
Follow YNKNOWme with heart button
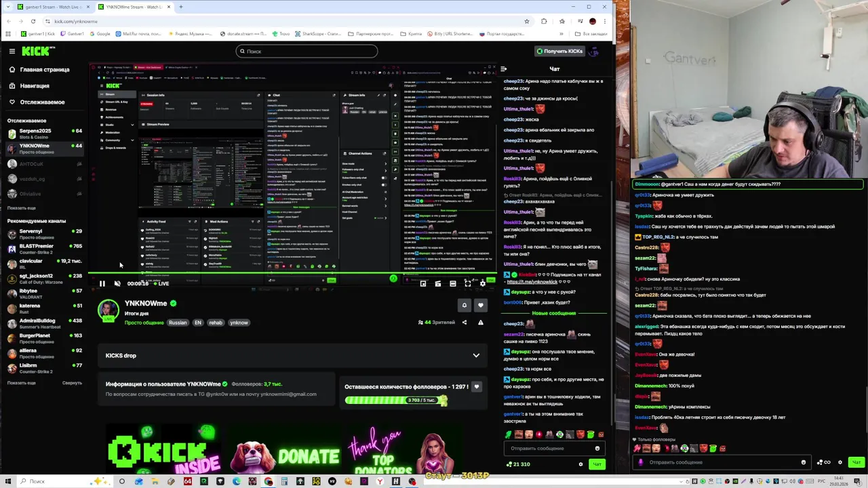point(480,306)
